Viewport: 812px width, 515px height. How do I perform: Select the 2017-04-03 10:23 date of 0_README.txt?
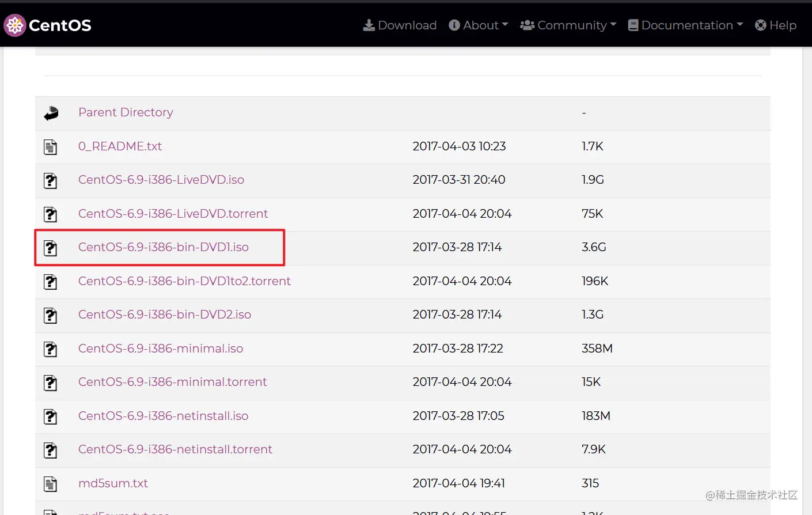pyautogui.click(x=460, y=146)
